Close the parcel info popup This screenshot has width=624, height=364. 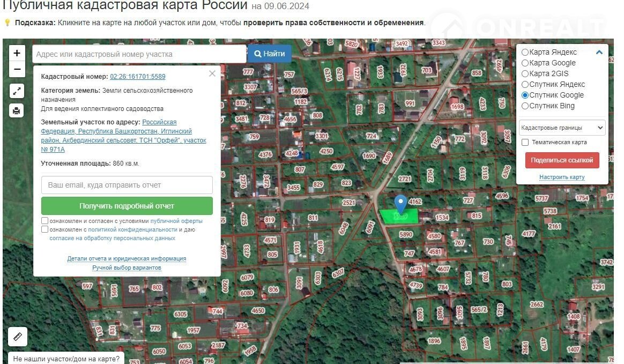point(212,73)
